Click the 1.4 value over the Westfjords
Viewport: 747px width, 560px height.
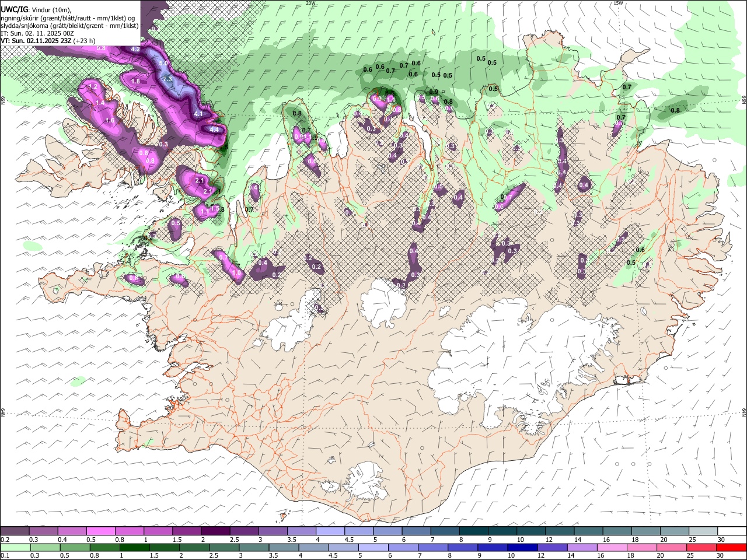pyautogui.click(x=100, y=103)
